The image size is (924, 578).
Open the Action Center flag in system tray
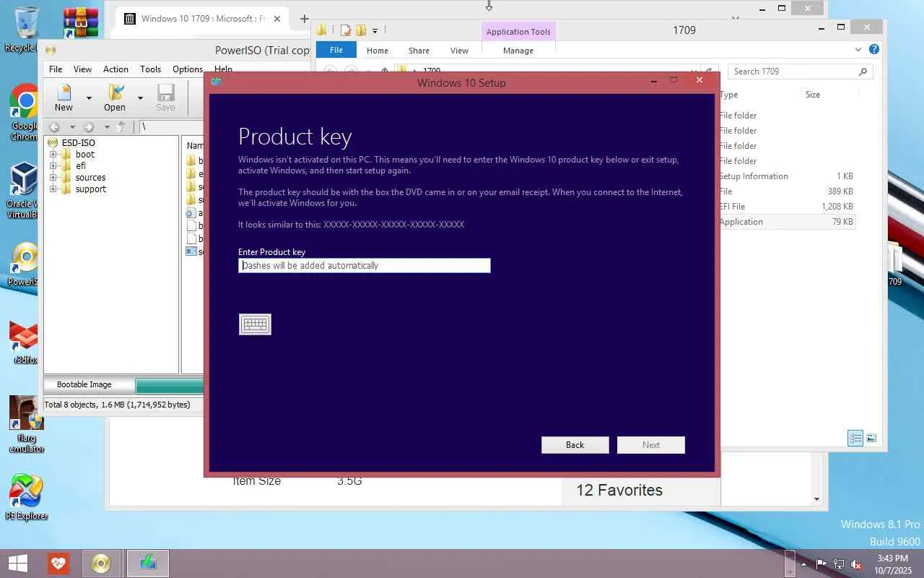click(821, 564)
